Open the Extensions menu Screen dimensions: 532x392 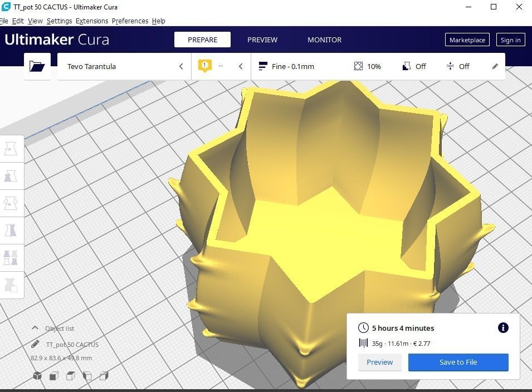click(x=92, y=21)
